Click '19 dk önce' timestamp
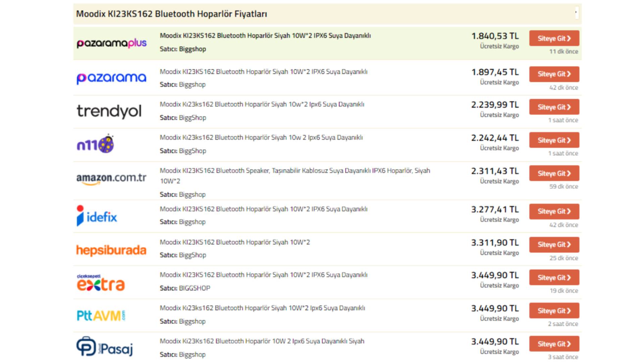Screen dimensions: 644x362 [563, 291]
